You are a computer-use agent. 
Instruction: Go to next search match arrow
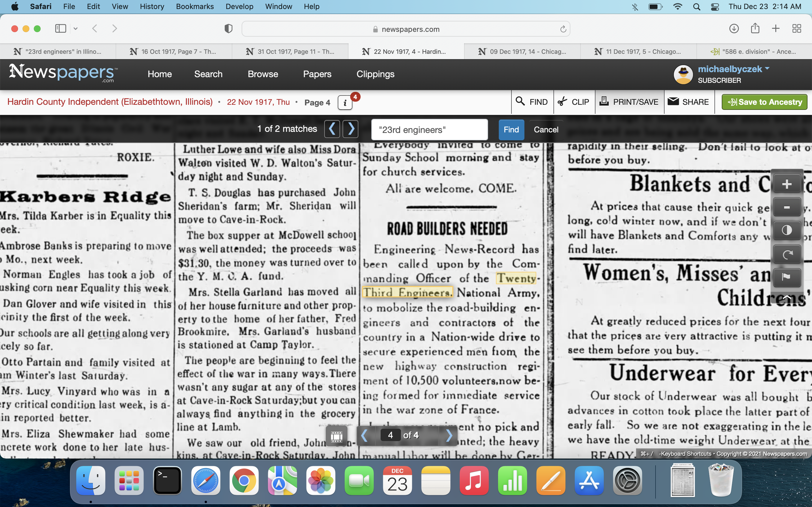pyautogui.click(x=351, y=129)
